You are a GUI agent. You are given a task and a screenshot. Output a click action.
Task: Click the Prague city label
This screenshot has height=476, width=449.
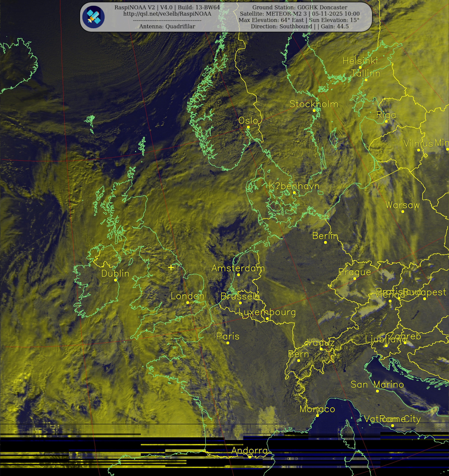pyautogui.click(x=355, y=272)
